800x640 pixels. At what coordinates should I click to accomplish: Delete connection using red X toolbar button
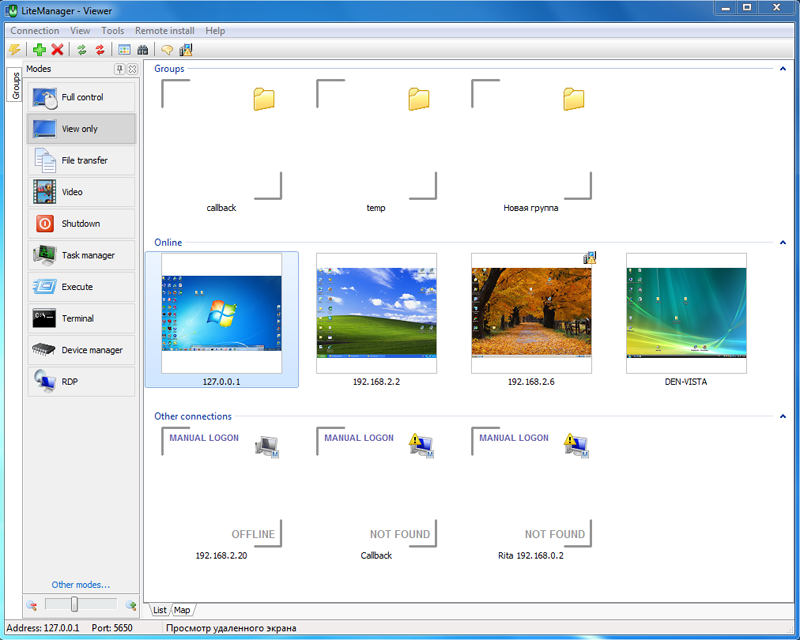pyautogui.click(x=57, y=50)
